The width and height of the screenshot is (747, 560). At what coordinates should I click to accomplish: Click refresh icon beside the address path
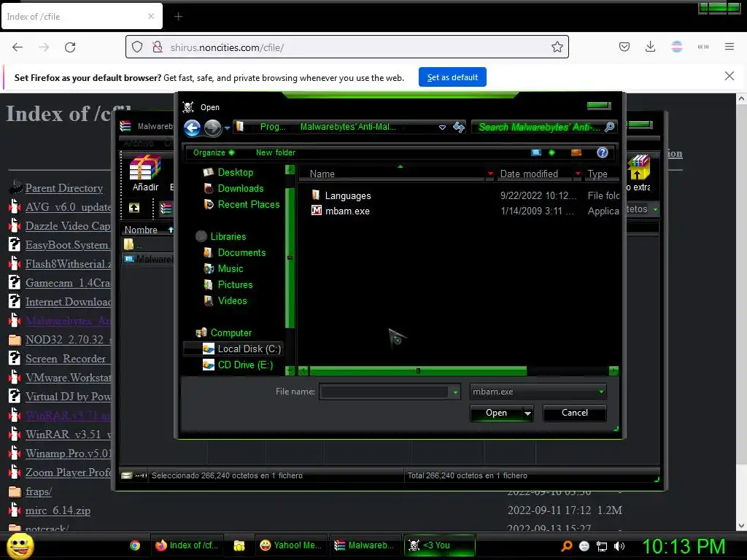point(458,127)
